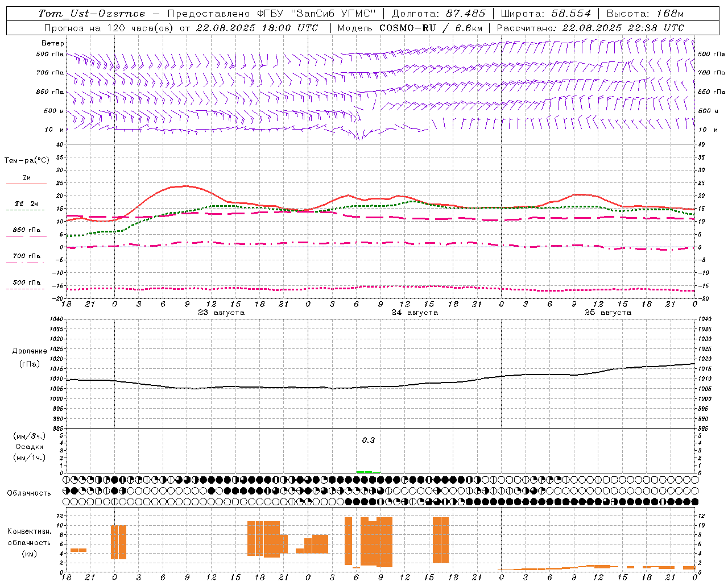Click the 'Конвективн.' convective cloud label
The height and width of the screenshot is (582, 728).
(x=30, y=531)
